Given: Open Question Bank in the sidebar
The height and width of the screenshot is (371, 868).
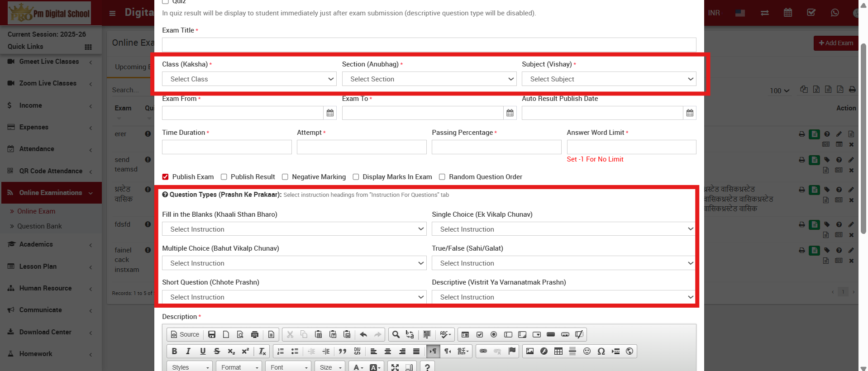Looking at the screenshot, I should (x=39, y=226).
